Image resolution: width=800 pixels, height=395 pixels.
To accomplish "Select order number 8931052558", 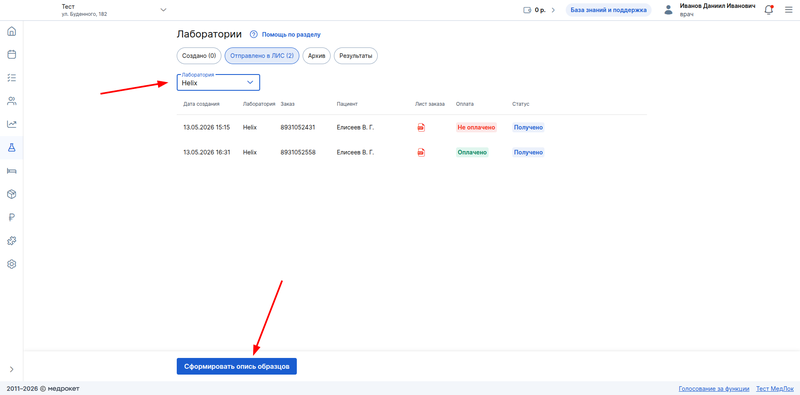I will click(298, 152).
